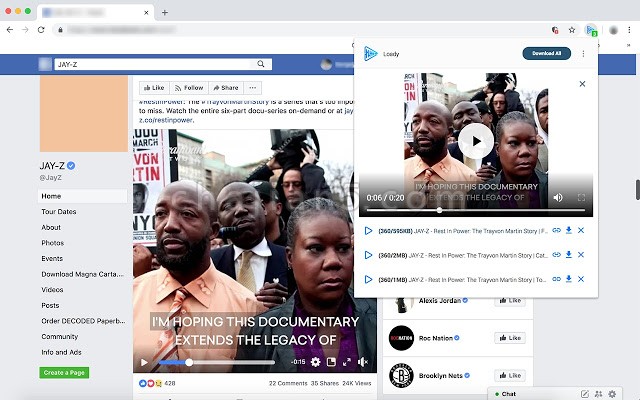The height and width of the screenshot is (400, 640).
Task: Download the 360/2MB video
Action: point(569,255)
